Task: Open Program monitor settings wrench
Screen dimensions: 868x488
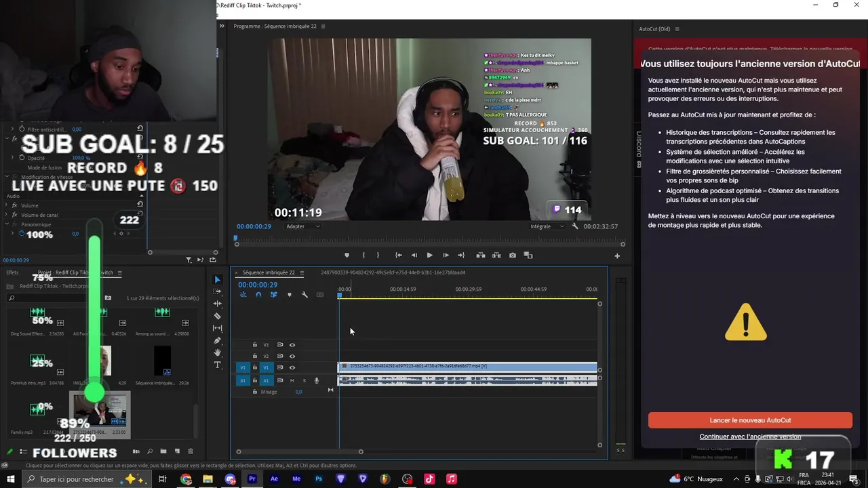Action: [575, 226]
